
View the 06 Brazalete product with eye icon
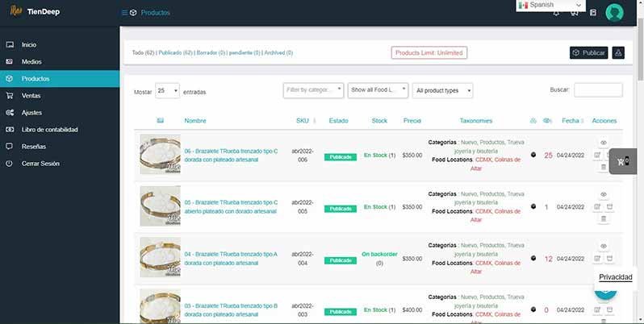click(604, 143)
